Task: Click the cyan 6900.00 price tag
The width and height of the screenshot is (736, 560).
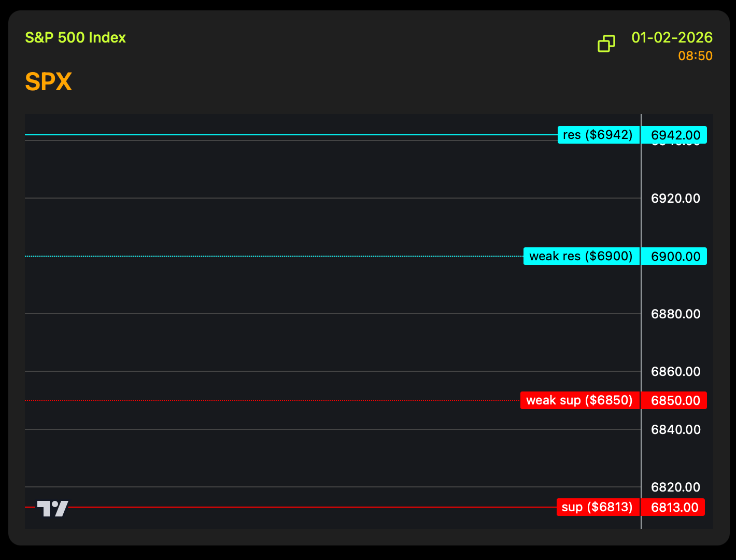Action: [x=674, y=256]
